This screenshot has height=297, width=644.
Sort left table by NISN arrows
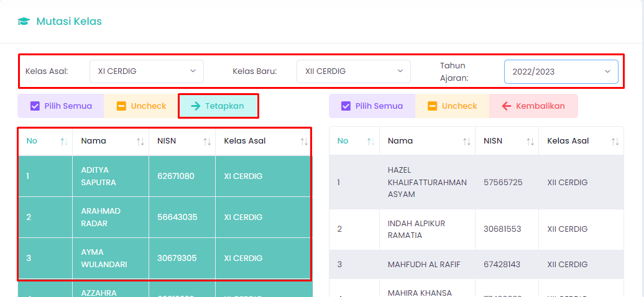click(207, 142)
